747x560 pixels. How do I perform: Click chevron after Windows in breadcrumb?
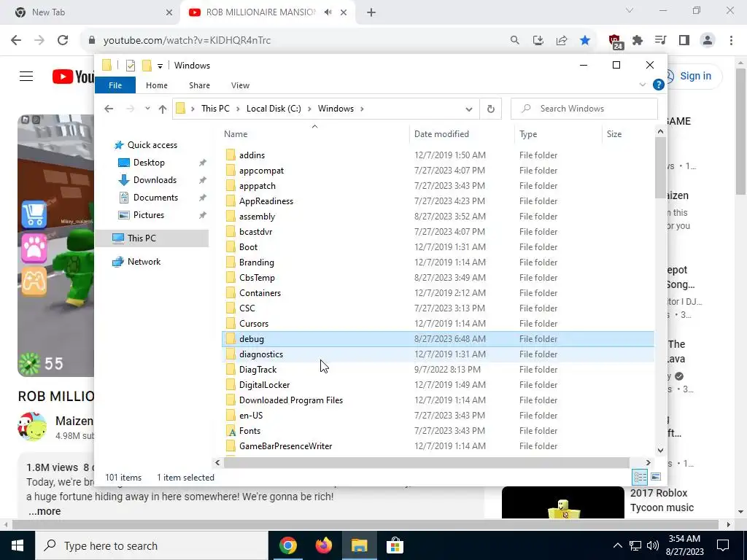click(x=362, y=109)
